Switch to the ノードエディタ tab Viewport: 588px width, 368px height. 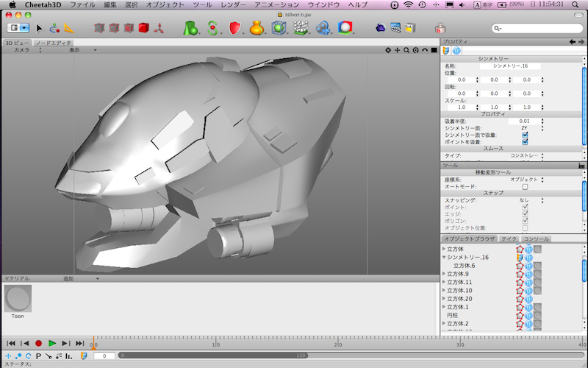54,43
